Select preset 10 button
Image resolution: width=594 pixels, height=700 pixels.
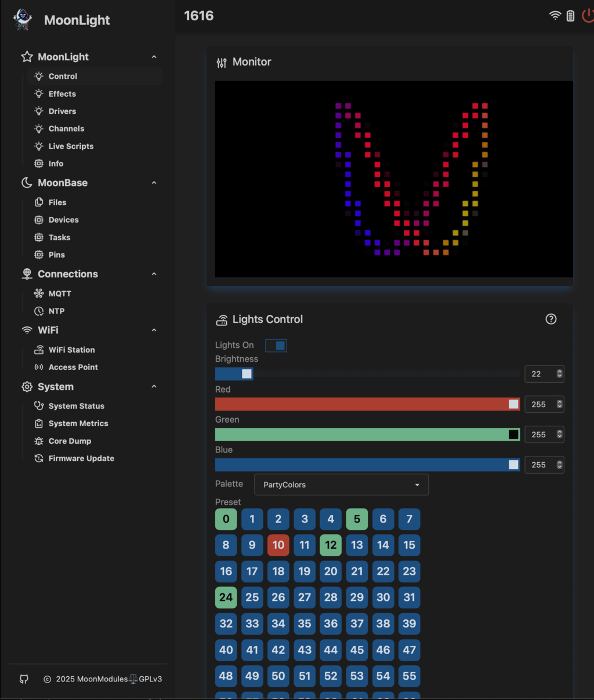tap(278, 545)
